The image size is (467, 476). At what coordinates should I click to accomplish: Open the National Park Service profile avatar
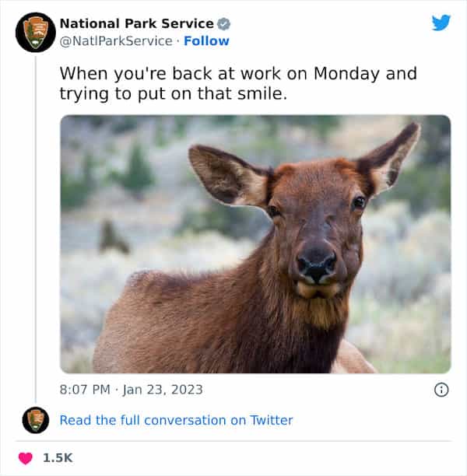(x=35, y=32)
